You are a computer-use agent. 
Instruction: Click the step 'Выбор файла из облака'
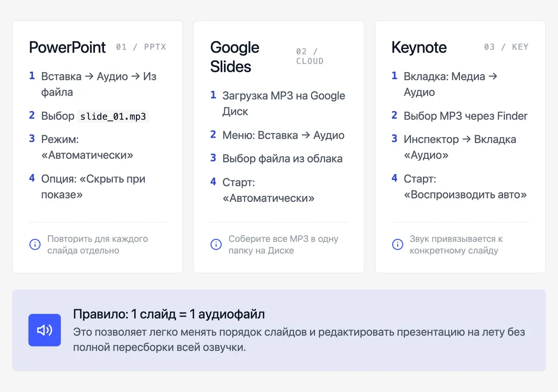pyautogui.click(x=282, y=159)
